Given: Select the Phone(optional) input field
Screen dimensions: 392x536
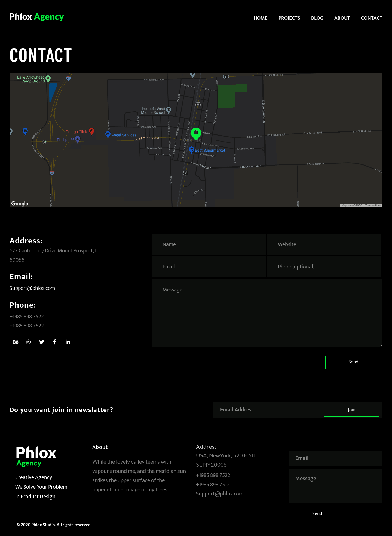Looking at the screenshot, I should (x=324, y=267).
